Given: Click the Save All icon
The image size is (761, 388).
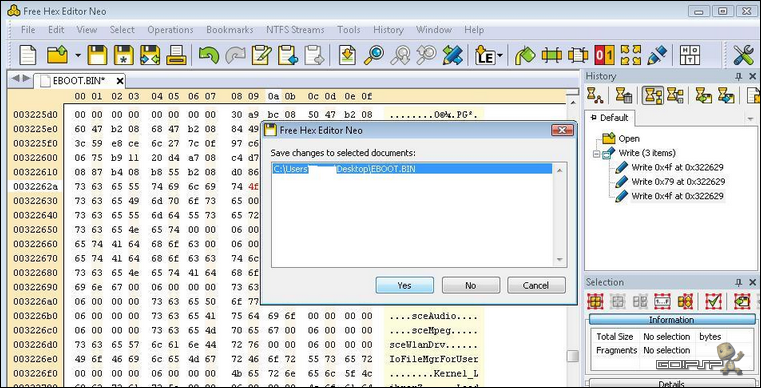Looking at the screenshot, I should [x=150, y=55].
